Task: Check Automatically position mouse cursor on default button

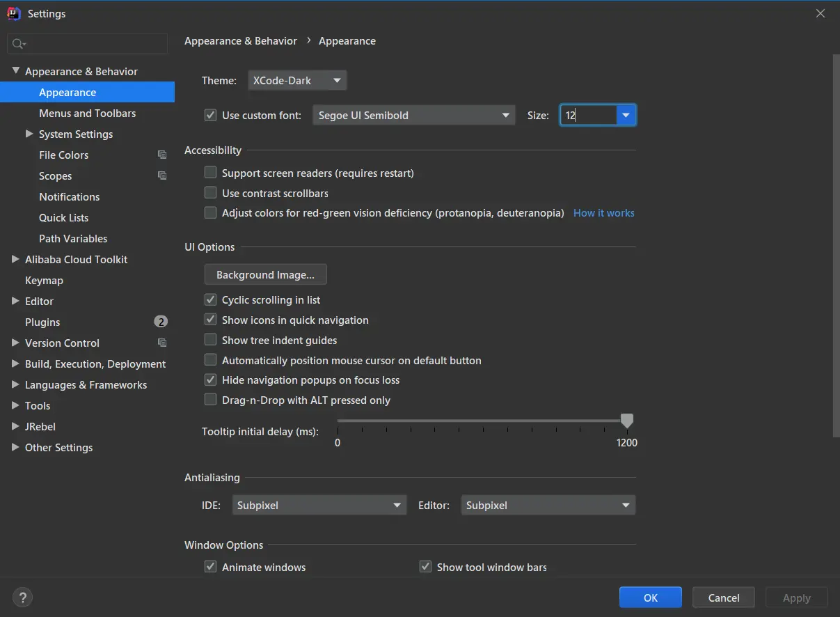Action: click(x=210, y=360)
